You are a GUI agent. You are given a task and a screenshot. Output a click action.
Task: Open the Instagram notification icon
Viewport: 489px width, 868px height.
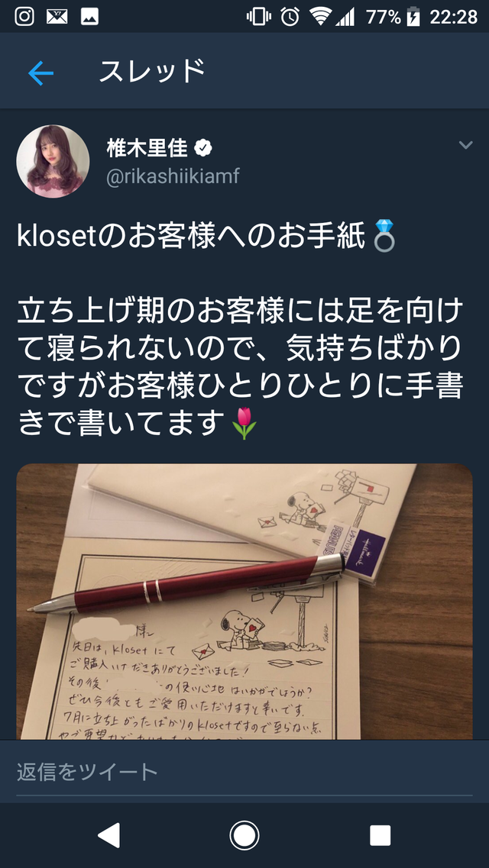[x=24, y=17]
